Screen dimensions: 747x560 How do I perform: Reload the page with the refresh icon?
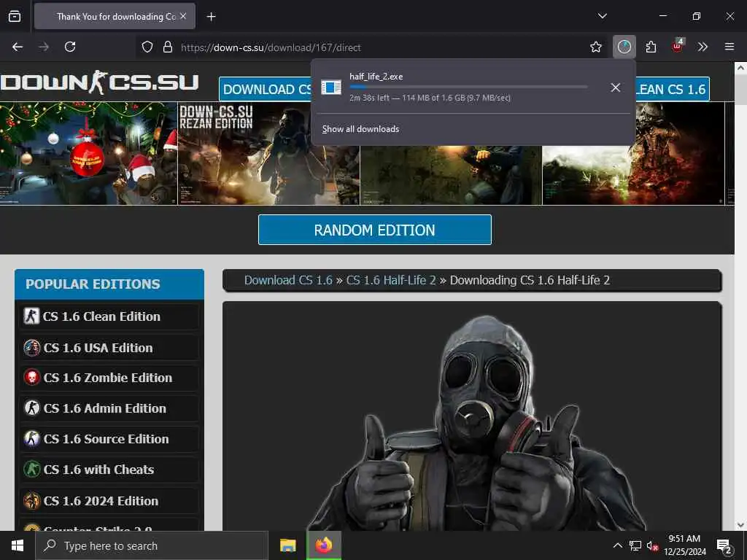(x=70, y=47)
